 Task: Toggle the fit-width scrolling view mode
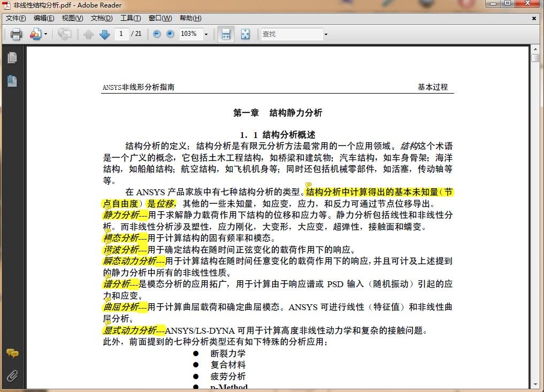[x=226, y=34]
